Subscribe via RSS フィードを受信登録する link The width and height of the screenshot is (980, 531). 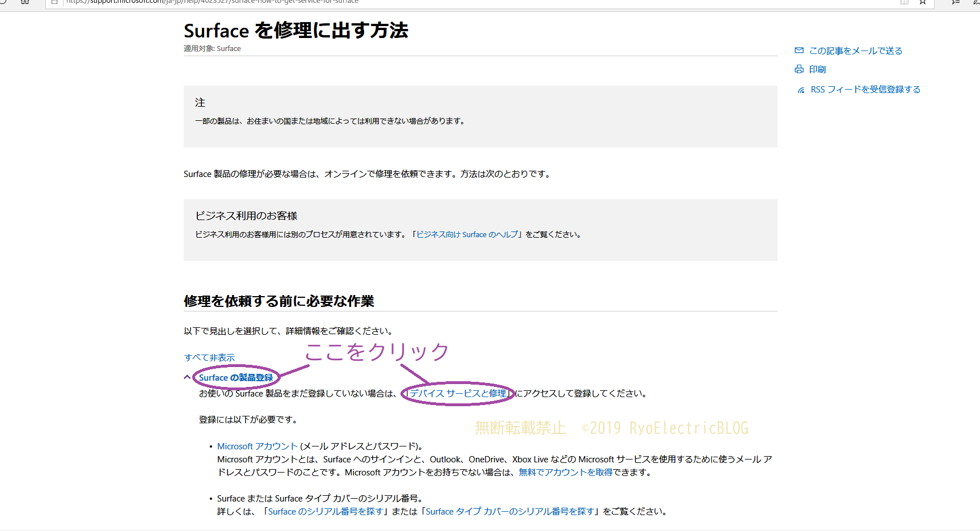(865, 90)
